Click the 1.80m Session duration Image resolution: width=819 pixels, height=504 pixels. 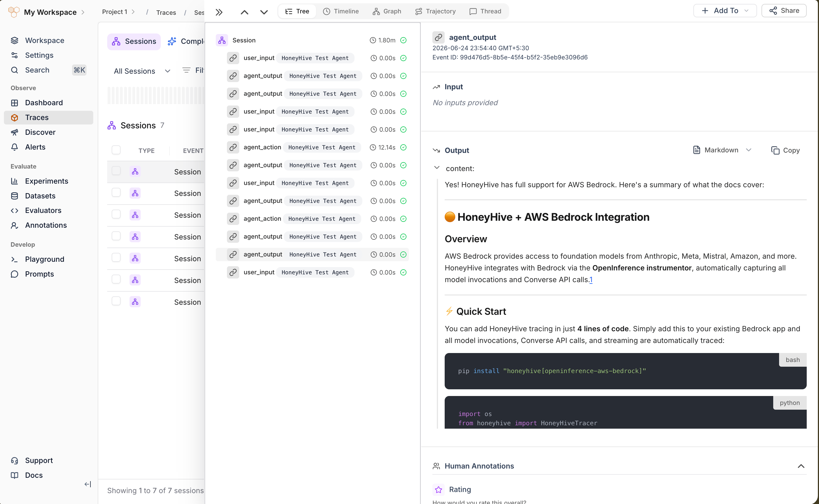(383, 40)
